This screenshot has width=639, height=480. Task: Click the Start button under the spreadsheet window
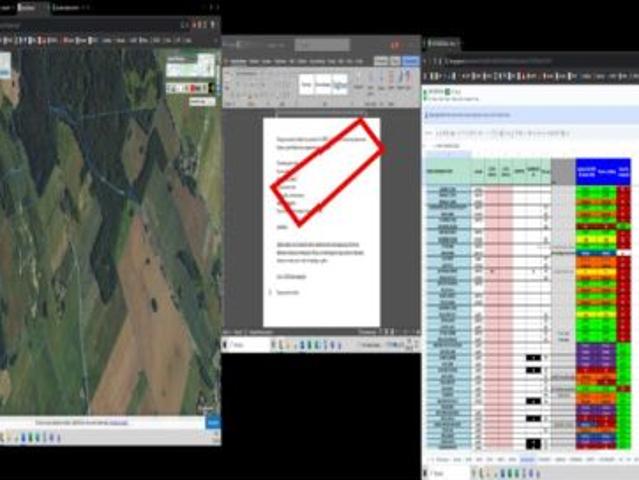point(427,473)
